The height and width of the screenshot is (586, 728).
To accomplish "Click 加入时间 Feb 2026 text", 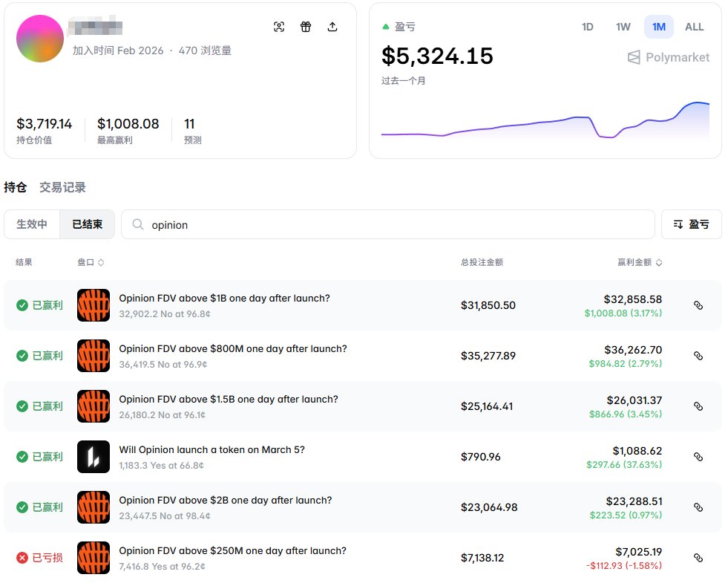I will [x=118, y=51].
